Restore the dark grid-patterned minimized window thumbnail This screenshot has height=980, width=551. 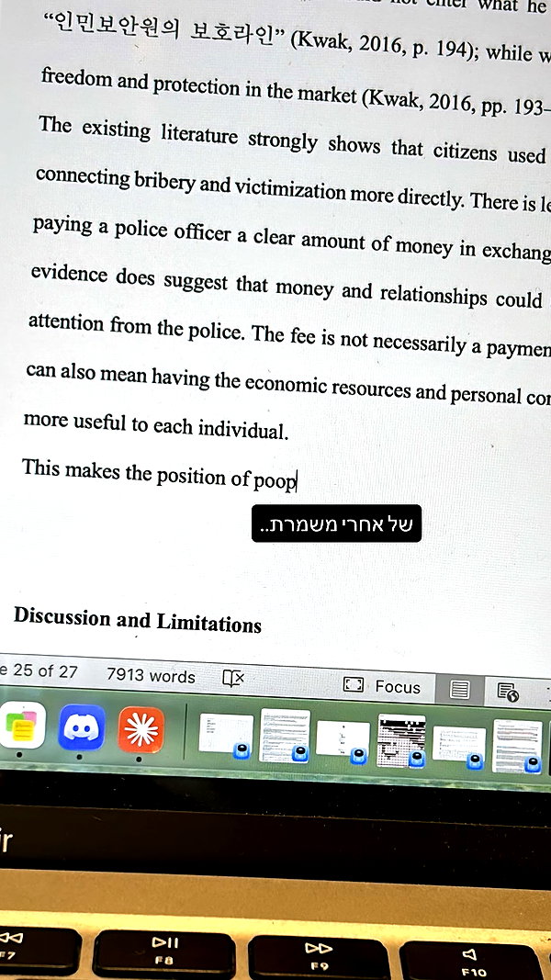click(x=401, y=740)
